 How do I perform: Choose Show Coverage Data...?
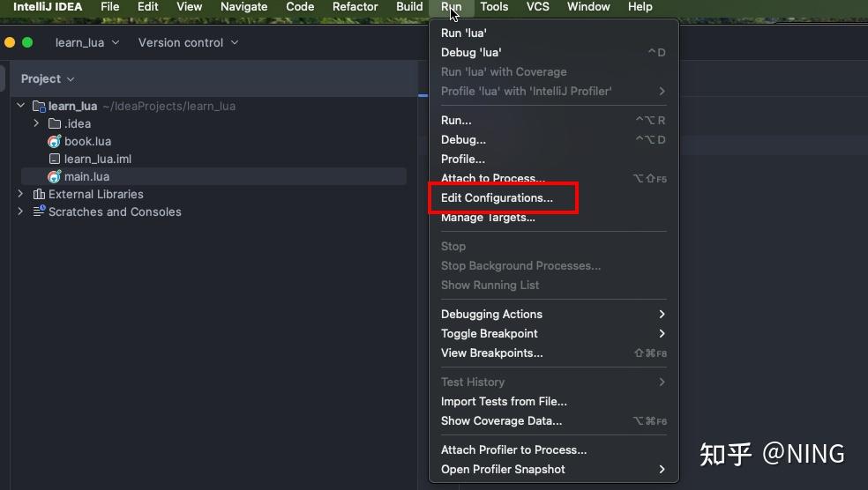point(554,421)
